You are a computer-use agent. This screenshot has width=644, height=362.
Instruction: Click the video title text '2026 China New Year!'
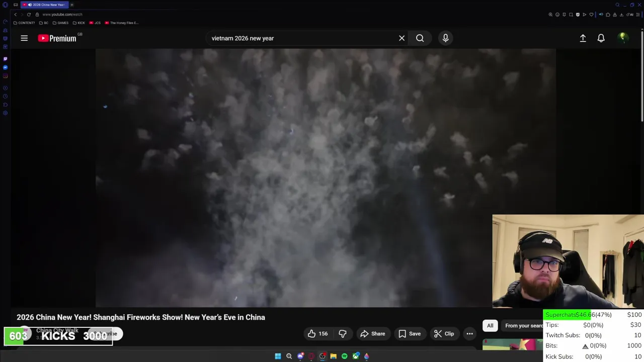click(x=53, y=317)
